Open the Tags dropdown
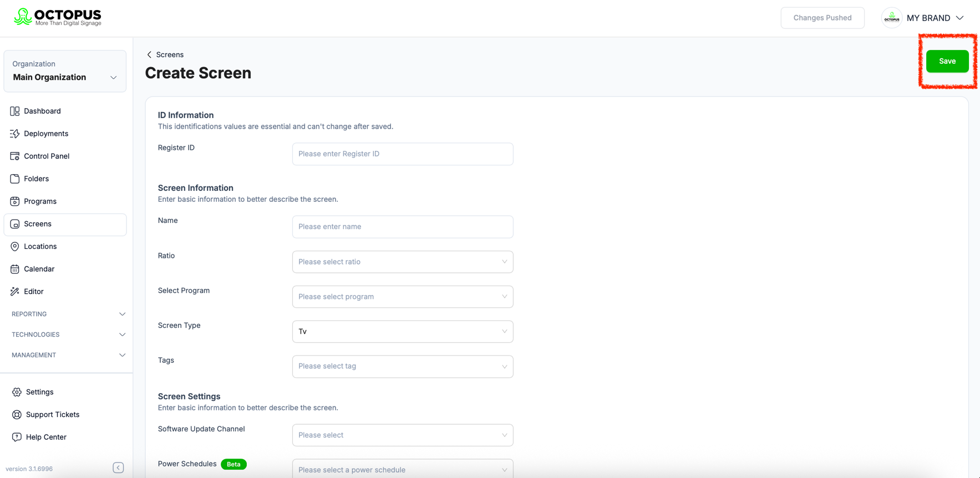980x478 pixels. 403,367
